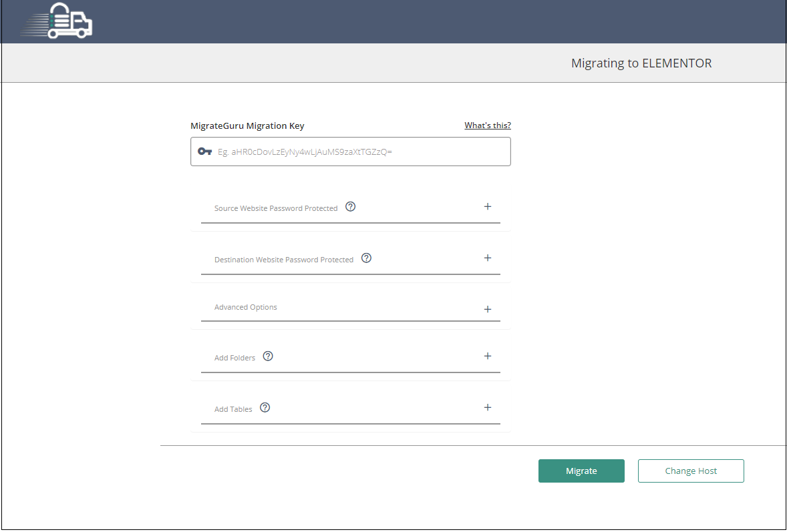Click the key icon in the migration field
Viewport: 787px width, 532px height.
point(204,151)
